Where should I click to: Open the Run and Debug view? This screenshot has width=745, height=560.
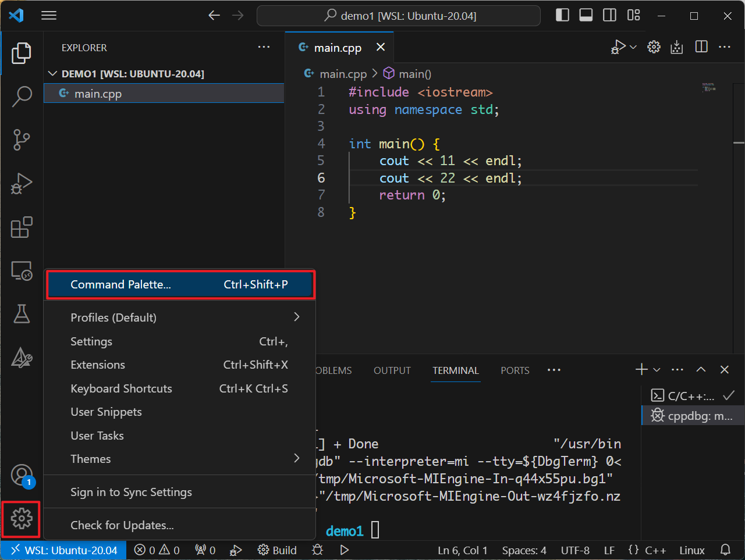pos(22,184)
